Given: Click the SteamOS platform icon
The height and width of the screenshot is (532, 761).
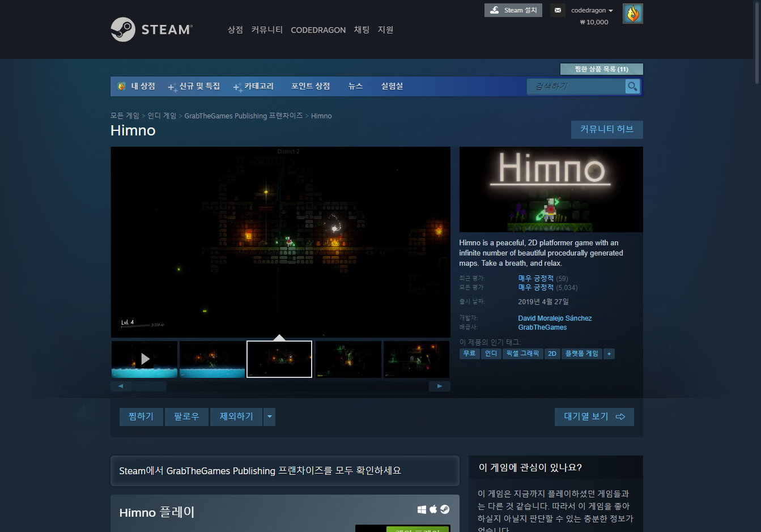Looking at the screenshot, I should 445,509.
